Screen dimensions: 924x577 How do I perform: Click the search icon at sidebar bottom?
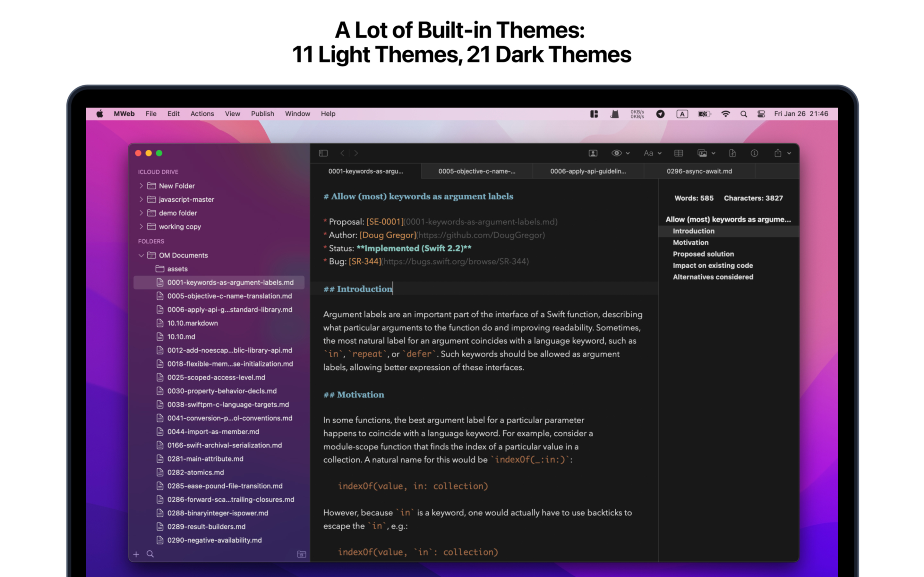pyautogui.click(x=150, y=554)
